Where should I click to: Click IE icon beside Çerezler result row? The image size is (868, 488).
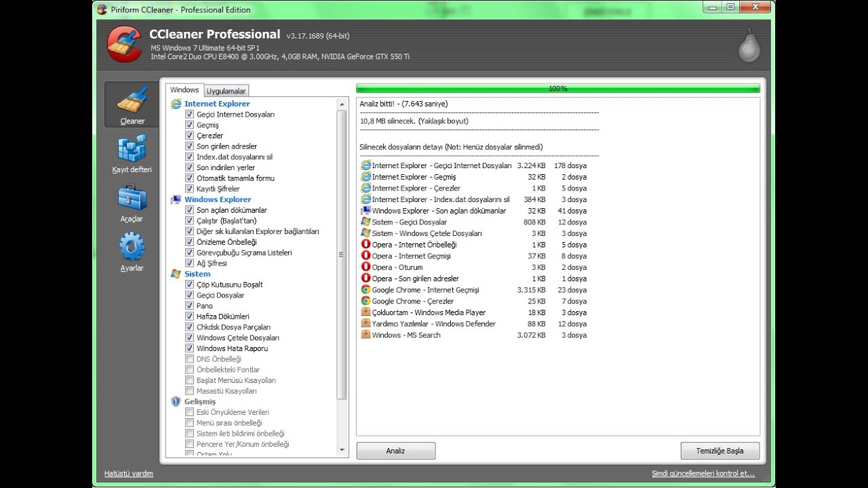366,188
